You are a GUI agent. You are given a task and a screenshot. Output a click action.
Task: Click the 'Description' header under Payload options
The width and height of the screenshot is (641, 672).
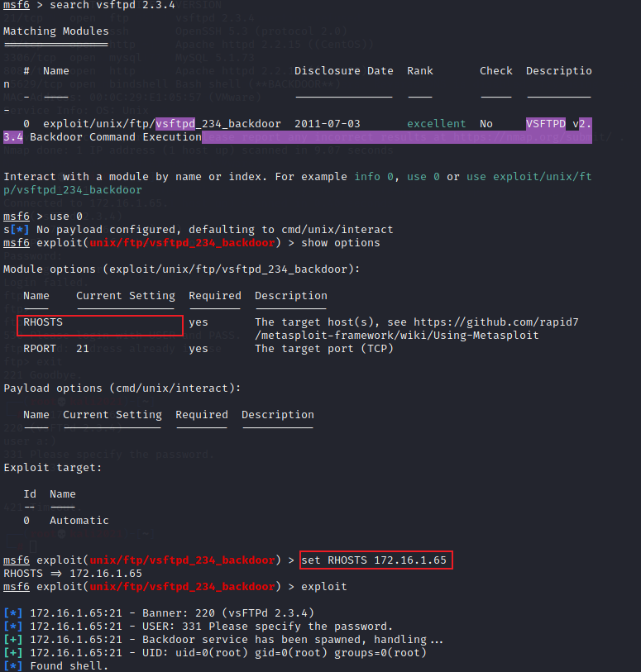tap(277, 415)
